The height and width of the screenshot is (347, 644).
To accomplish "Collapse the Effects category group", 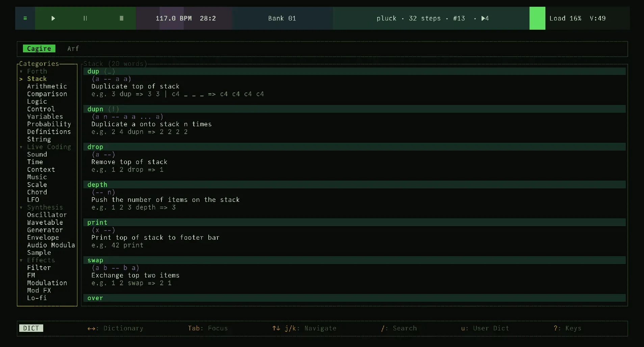I will click(37, 260).
